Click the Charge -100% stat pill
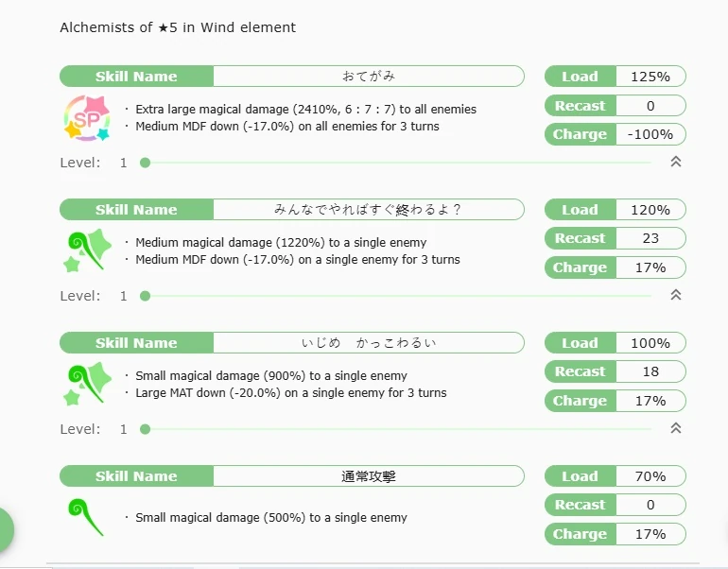 [615, 134]
